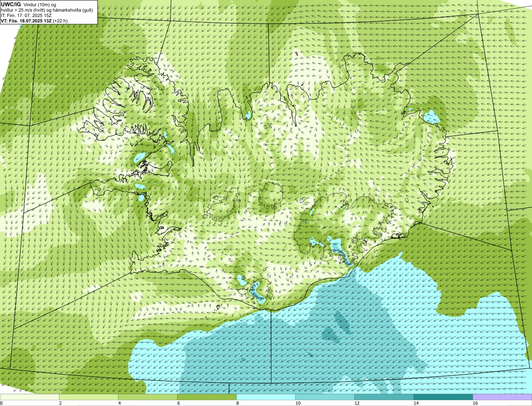Screen dimensions: 532x406
Task: Click the legend value '14'
Action: [416, 403]
